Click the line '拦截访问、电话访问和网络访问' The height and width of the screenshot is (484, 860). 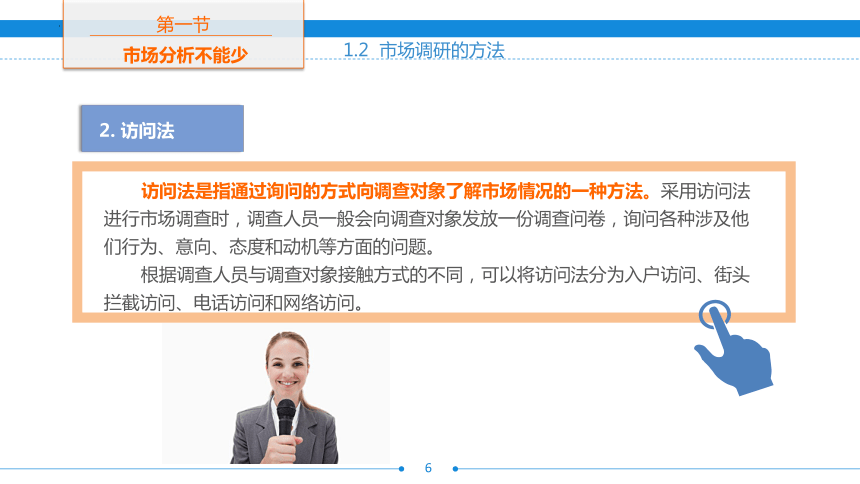234,302
